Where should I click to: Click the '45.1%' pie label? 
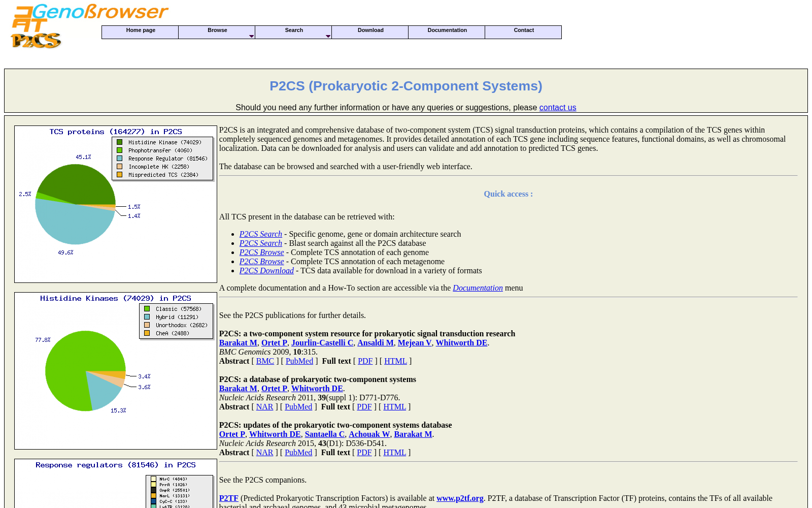pos(83,157)
